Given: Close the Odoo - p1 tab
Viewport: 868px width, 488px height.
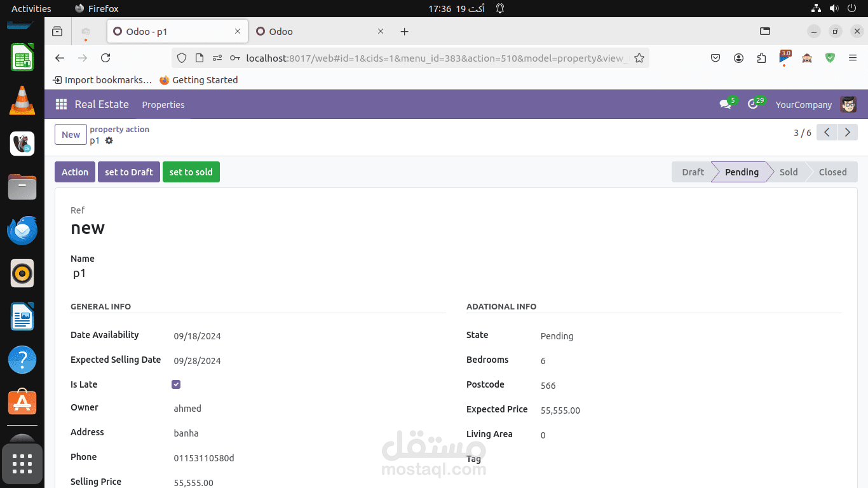Looking at the screenshot, I should point(238,31).
